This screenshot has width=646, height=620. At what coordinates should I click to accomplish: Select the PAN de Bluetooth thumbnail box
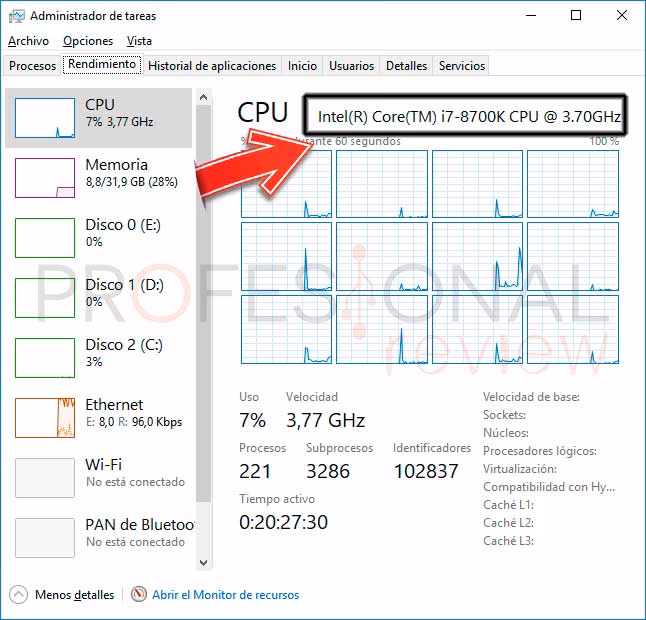tap(45, 538)
